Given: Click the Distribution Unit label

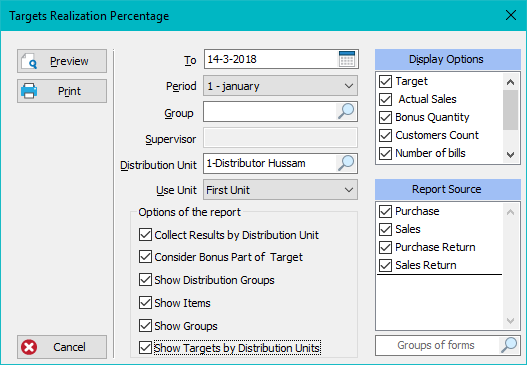Looking at the screenshot, I should (158, 165).
